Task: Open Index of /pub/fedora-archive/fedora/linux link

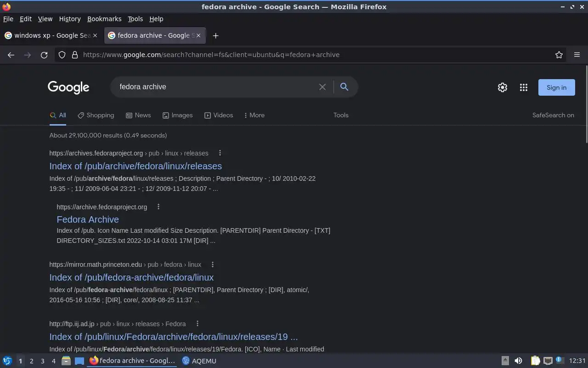Action: click(x=131, y=277)
